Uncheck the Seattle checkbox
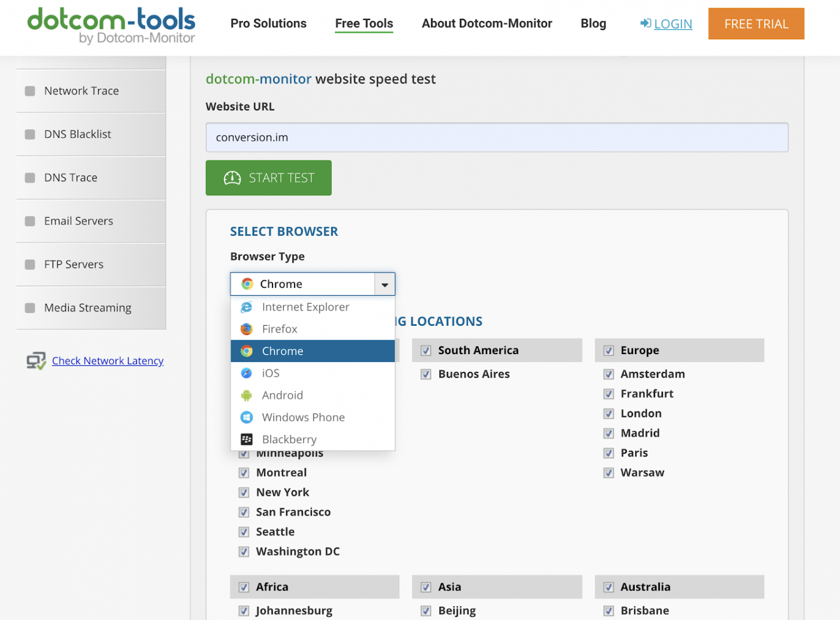Image resolution: width=840 pixels, height=620 pixels. coord(244,532)
